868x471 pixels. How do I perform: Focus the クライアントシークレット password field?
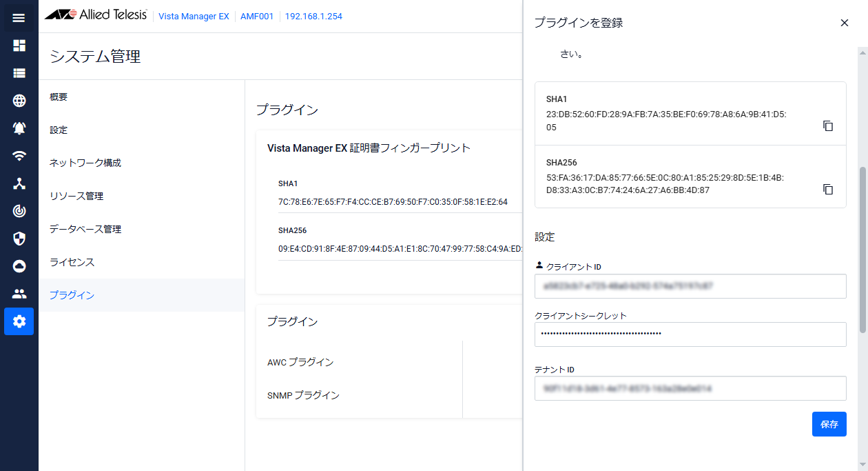pyautogui.click(x=690, y=334)
